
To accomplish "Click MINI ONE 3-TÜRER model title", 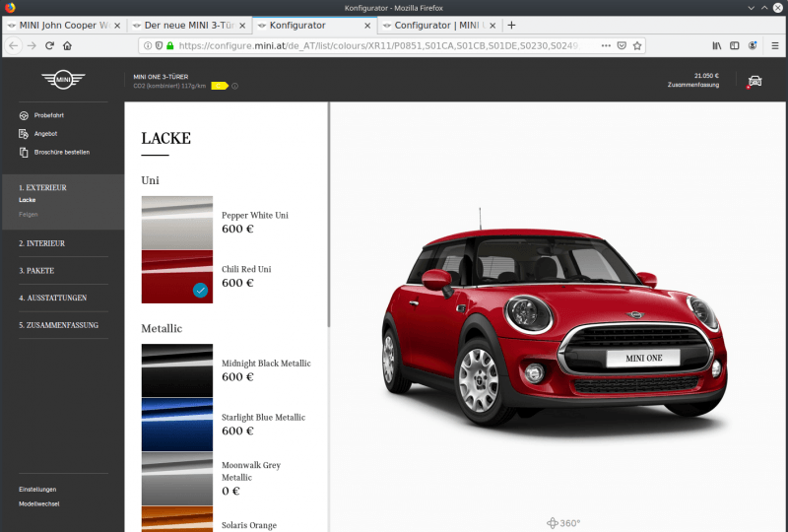I will [x=161, y=77].
